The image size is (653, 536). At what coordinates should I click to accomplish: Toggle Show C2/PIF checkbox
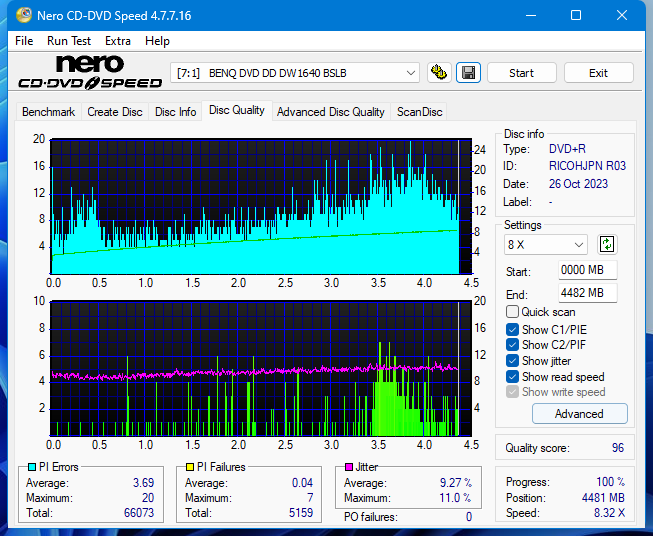coord(512,345)
